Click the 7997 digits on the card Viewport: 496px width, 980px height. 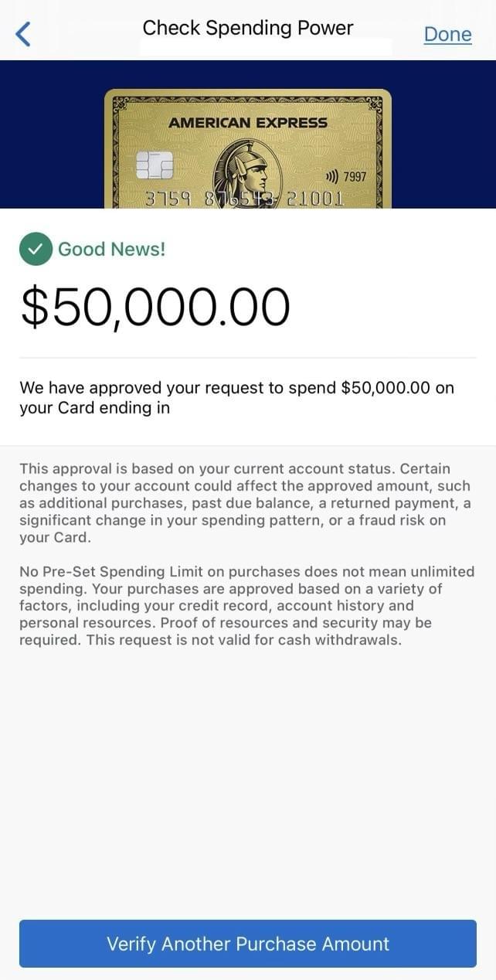(355, 177)
